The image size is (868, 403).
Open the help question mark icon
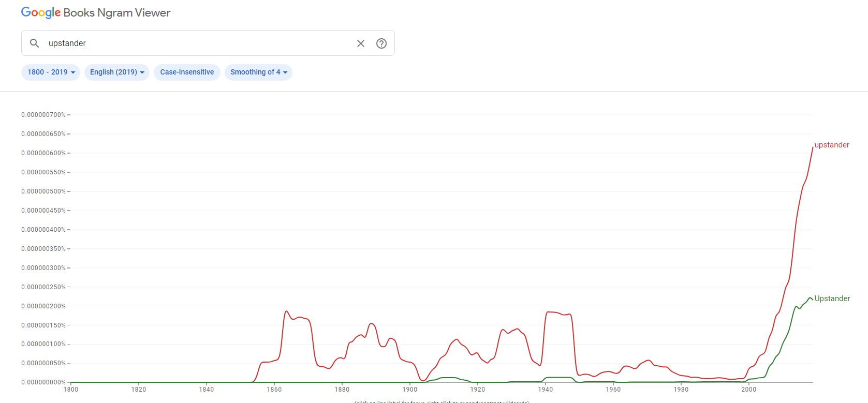tap(381, 43)
